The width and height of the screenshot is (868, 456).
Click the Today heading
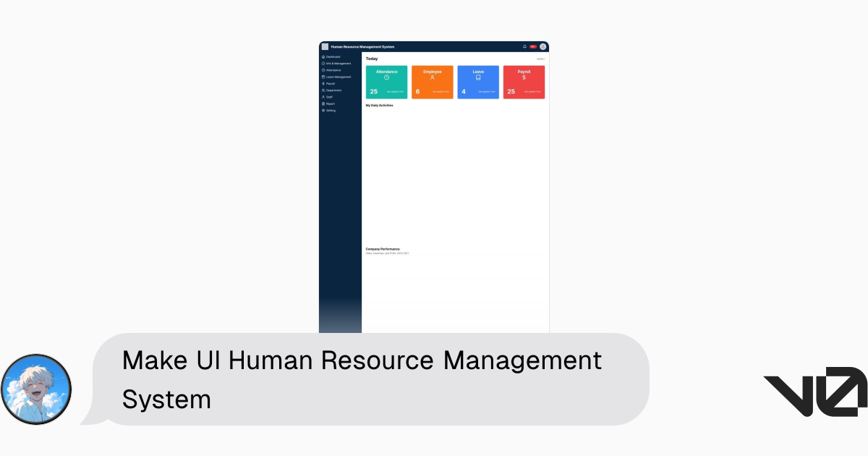[x=372, y=59]
